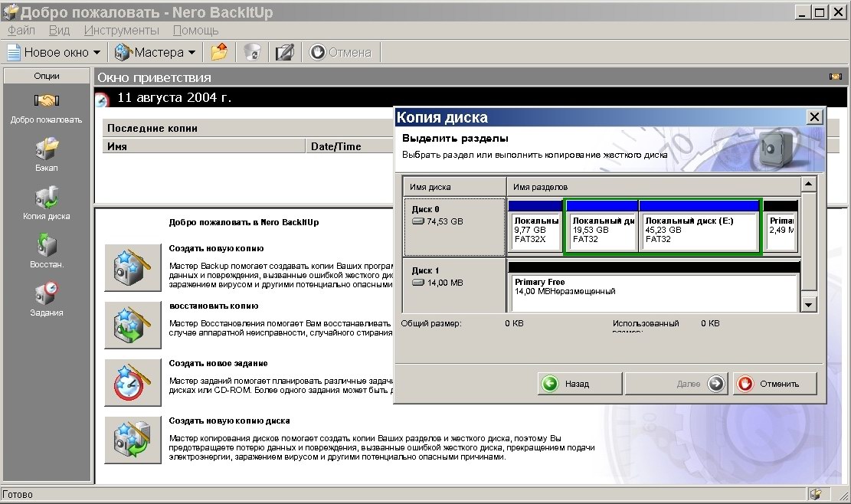Screen dimensions: 851x504
Task: Click the 11 августа 2004 г. date text
Action: pos(174,97)
